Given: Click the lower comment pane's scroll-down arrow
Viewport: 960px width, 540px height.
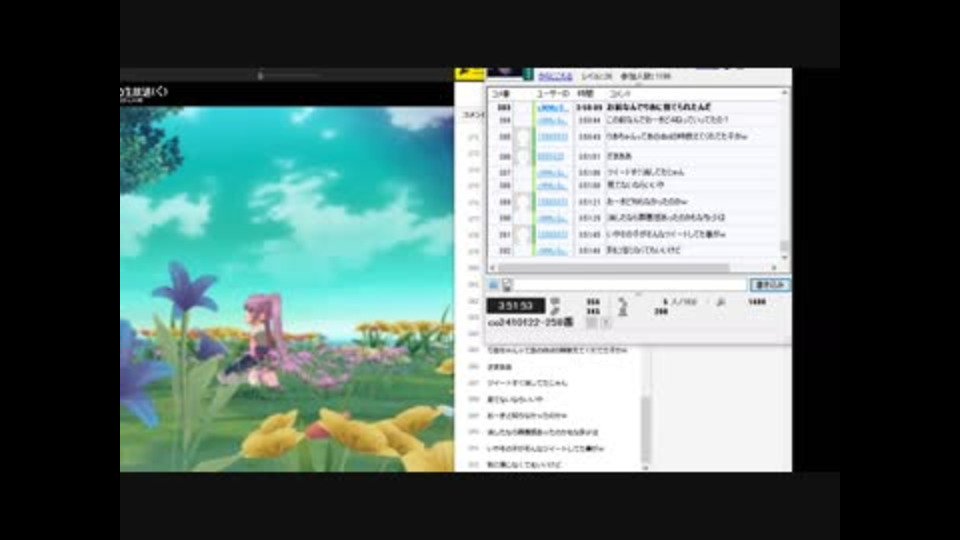Looking at the screenshot, I should point(645,468).
